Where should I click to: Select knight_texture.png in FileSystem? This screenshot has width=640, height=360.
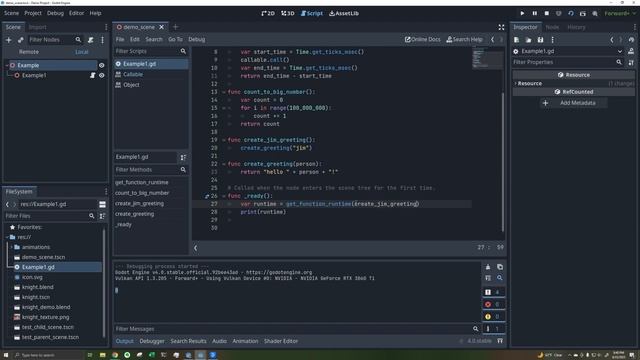pyautogui.click(x=45, y=317)
